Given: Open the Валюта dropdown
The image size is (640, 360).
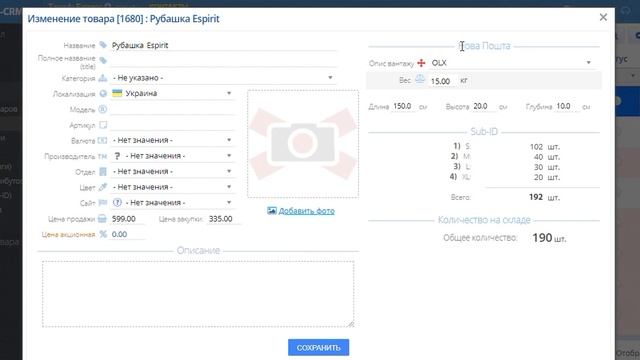Looking at the screenshot, I should coord(173,140).
